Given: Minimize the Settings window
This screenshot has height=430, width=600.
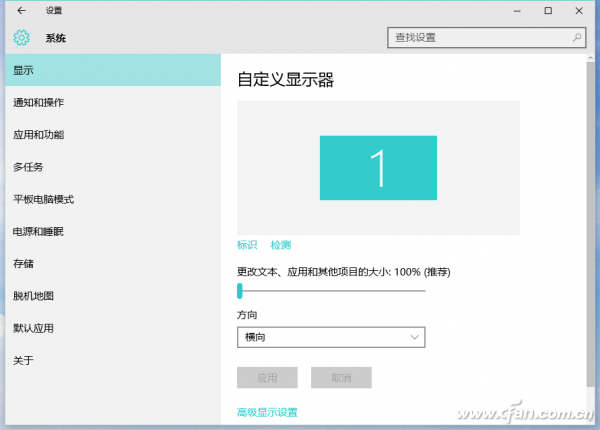Looking at the screenshot, I should (x=517, y=11).
